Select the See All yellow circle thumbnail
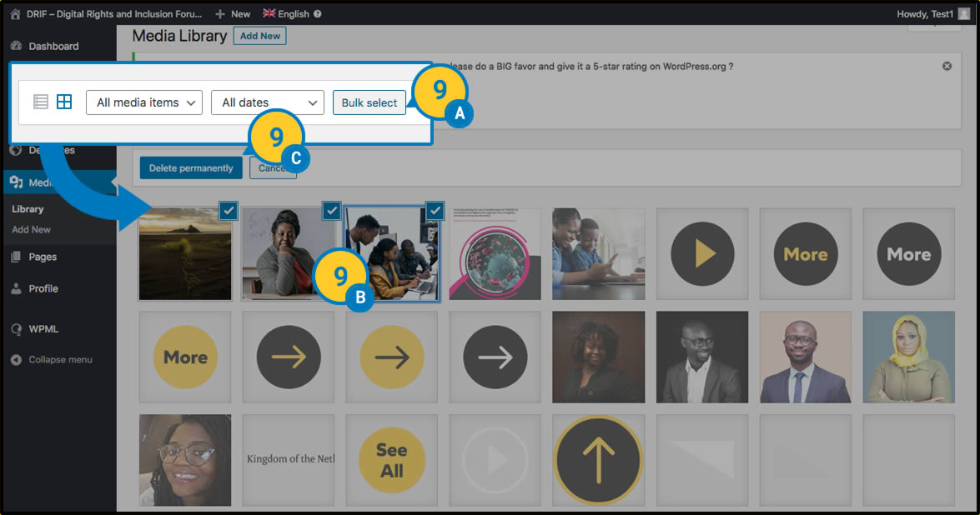Screen dimensions: 980x515 pos(392,460)
